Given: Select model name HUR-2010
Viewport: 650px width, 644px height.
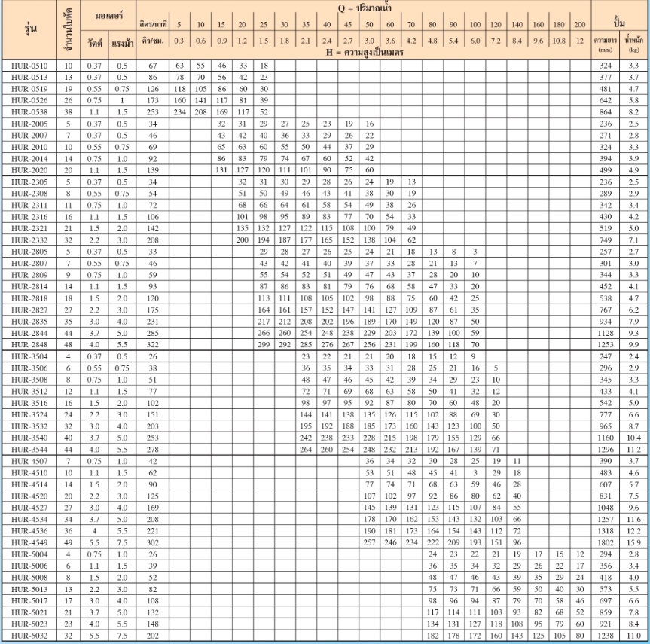Looking at the screenshot, I should click(29, 147).
